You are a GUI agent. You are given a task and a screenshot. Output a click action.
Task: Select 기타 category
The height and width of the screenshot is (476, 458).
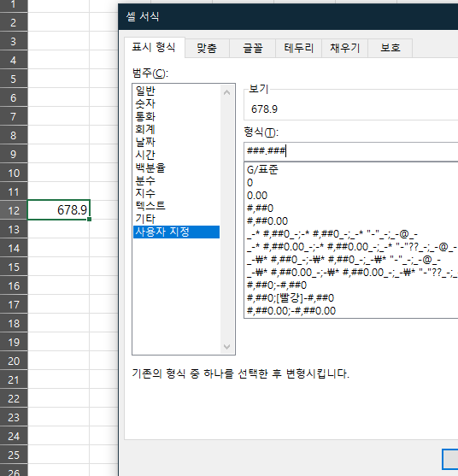pos(176,219)
